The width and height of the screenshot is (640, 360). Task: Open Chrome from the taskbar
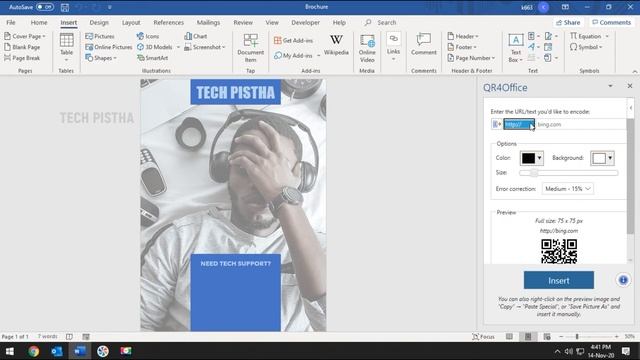point(33,351)
